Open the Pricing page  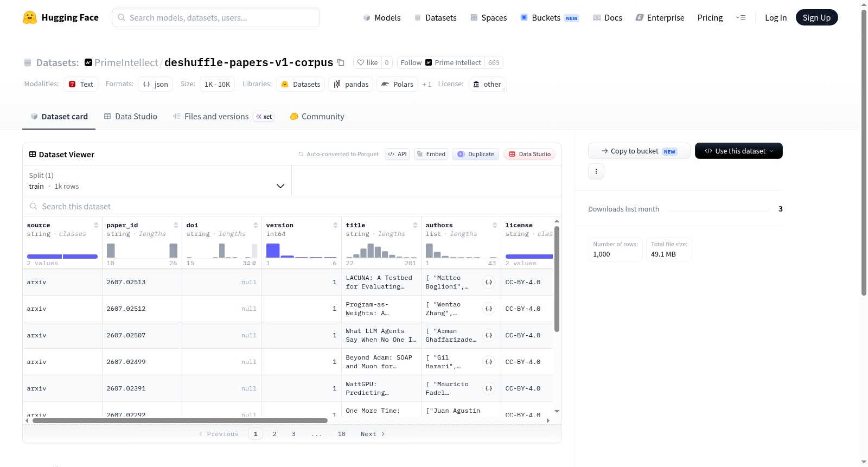[x=710, y=17]
